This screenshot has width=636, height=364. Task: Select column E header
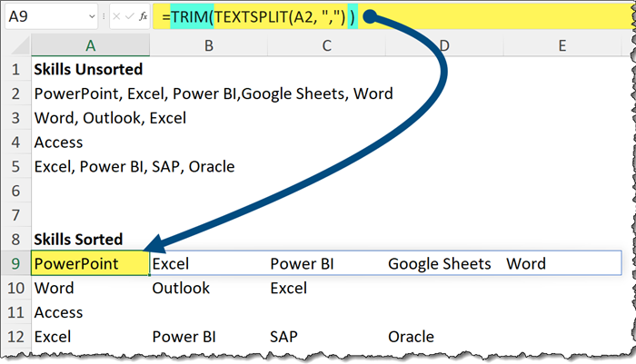pyautogui.click(x=562, y=46)
